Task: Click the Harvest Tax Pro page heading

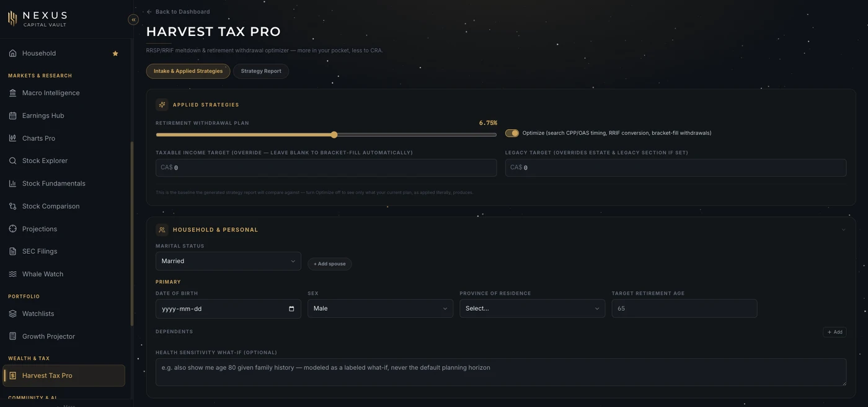Action: pos(213,32)
